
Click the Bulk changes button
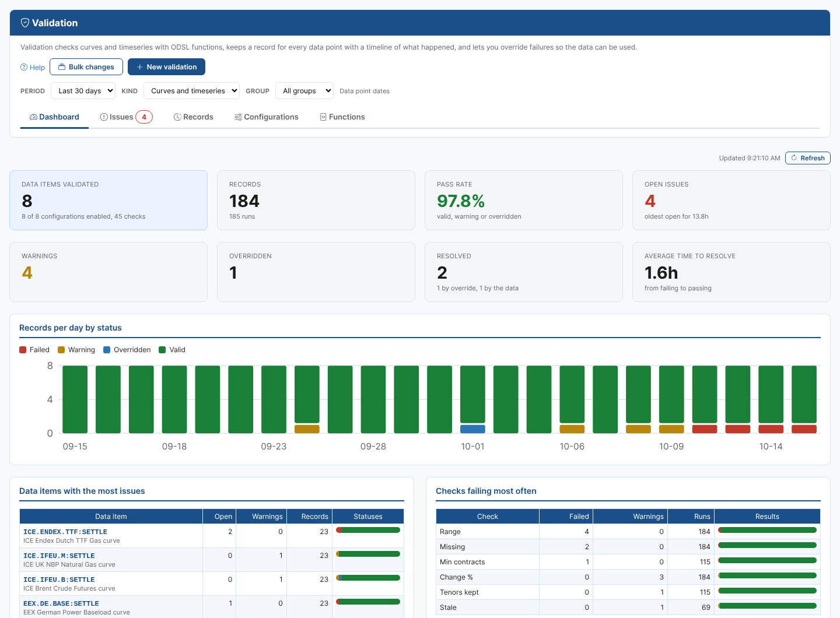coord(86,67)
